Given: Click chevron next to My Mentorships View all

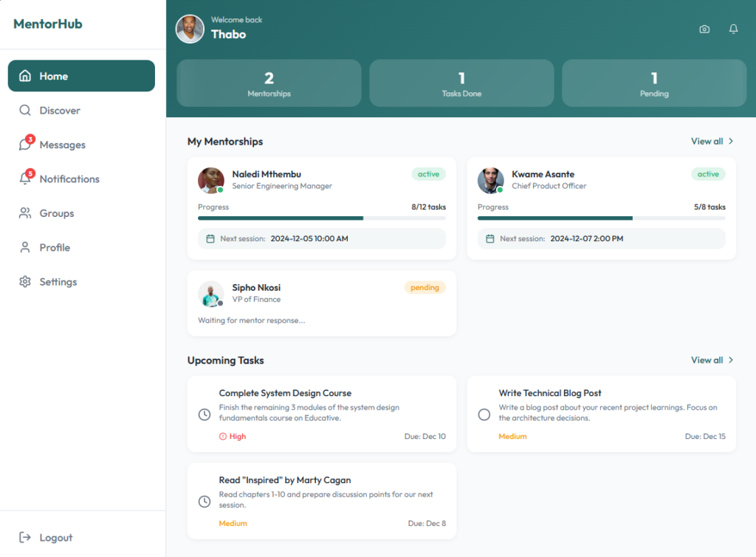Looking at the screenshot, I should coord(731,141).
